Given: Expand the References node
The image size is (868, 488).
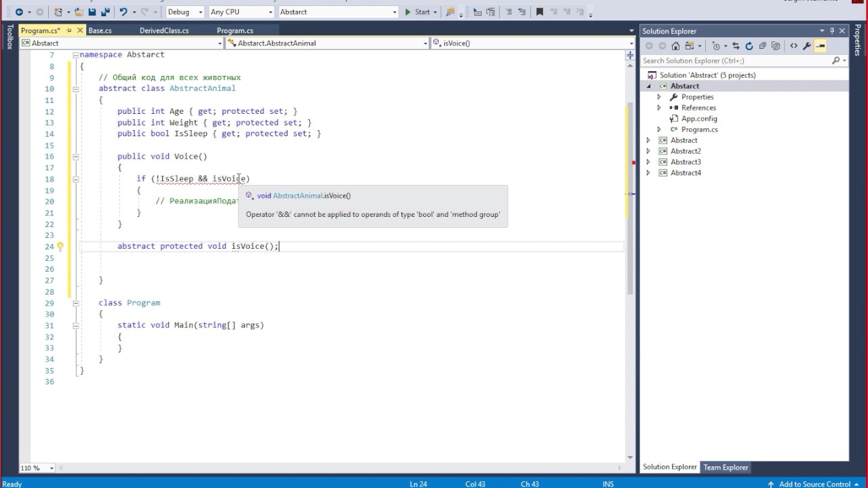Looking at the screenshot, I should click(x=659, y=108).
